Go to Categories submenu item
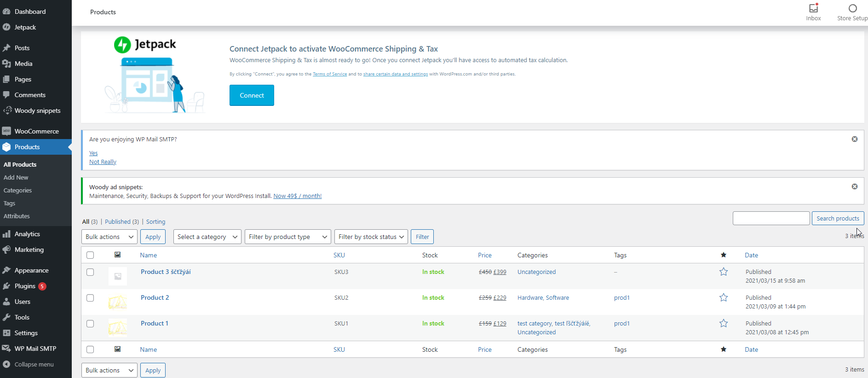 17,190
